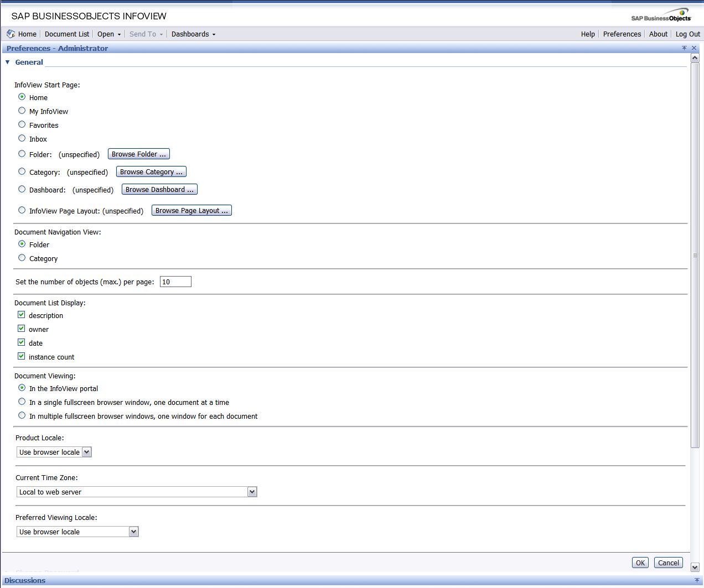Click the Browse Page Layout button
The width and height of the screenshot is (704, 588).
tap(191, 211)
